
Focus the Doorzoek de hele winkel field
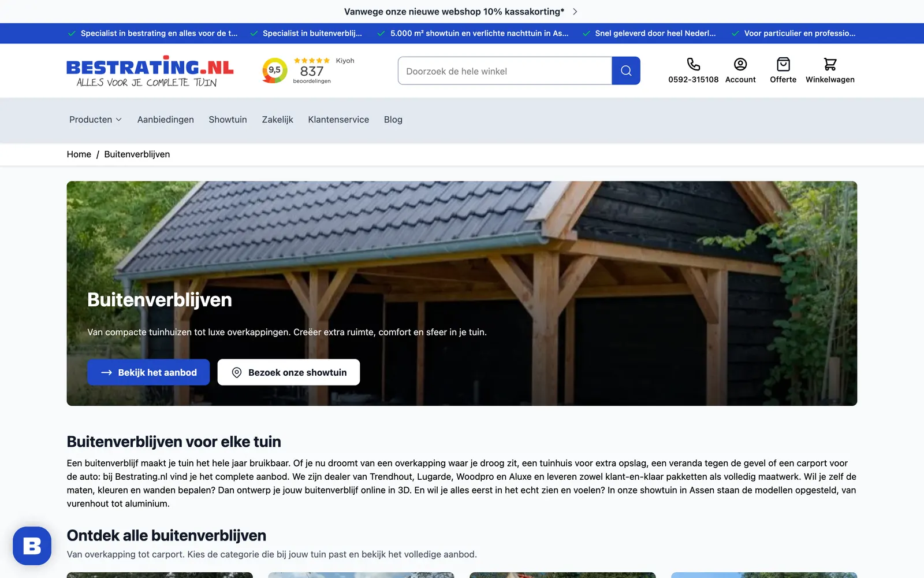pyautogui.click(x=505, y=71)
